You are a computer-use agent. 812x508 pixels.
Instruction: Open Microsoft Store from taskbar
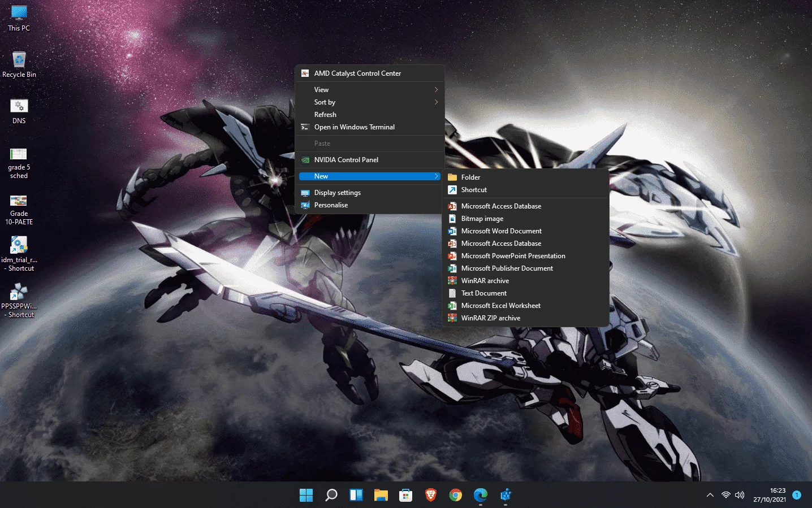coord(406,495)
